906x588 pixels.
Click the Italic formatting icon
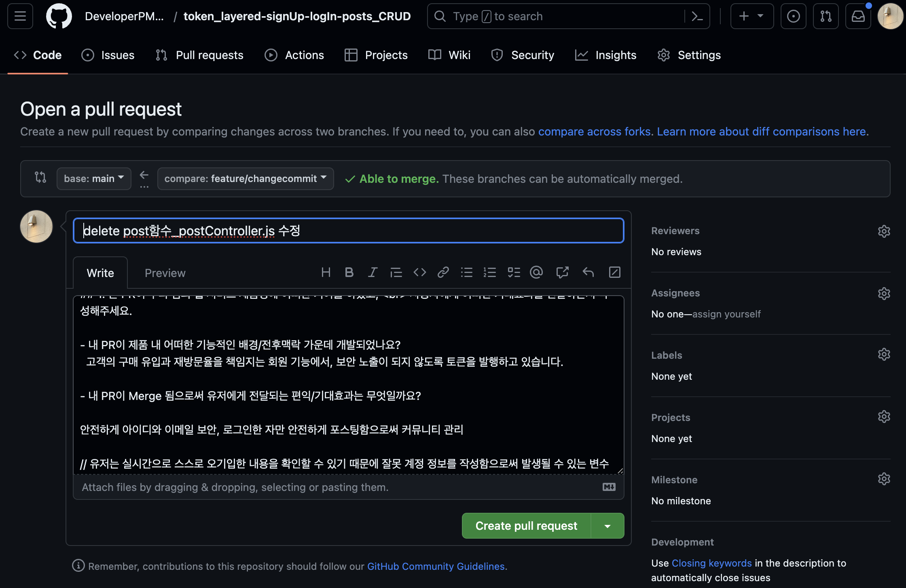coord(373,273)
